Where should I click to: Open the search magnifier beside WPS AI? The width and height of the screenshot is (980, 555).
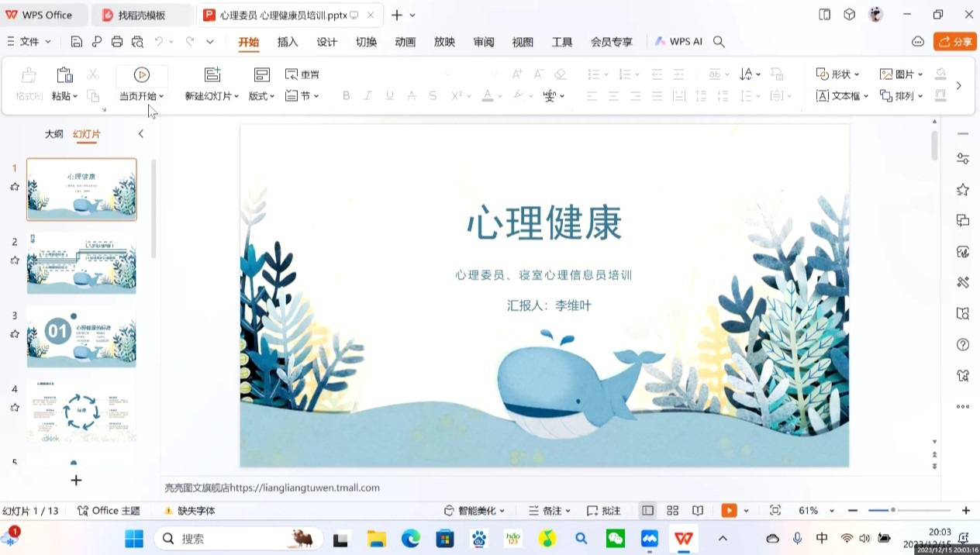[x=719, y=42]
